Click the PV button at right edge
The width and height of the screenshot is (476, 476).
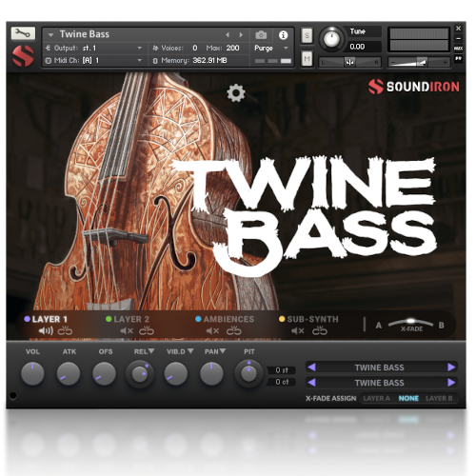458,59
